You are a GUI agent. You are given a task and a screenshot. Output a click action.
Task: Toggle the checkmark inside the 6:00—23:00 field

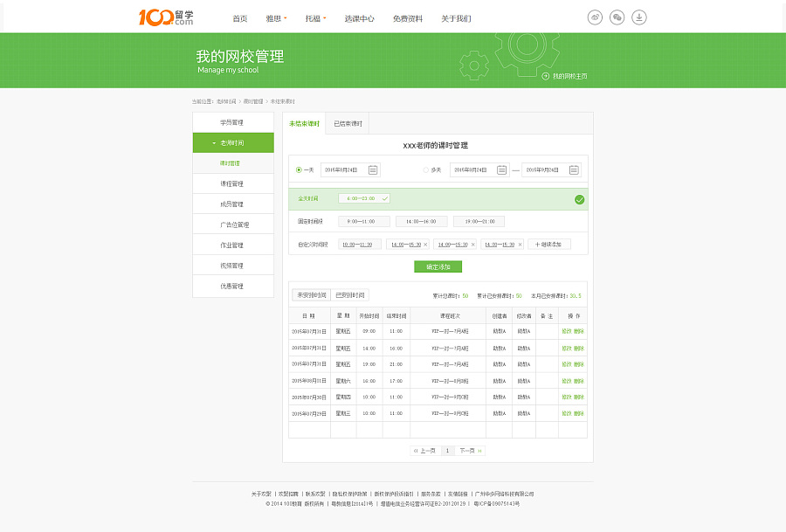click(386, 198)
